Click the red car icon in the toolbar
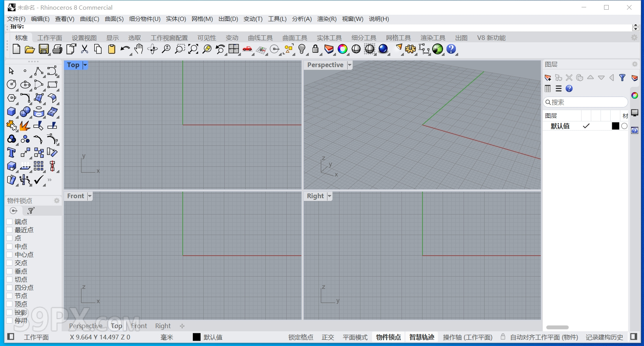Screen dimensions: 644x346 tap(247, 49)
